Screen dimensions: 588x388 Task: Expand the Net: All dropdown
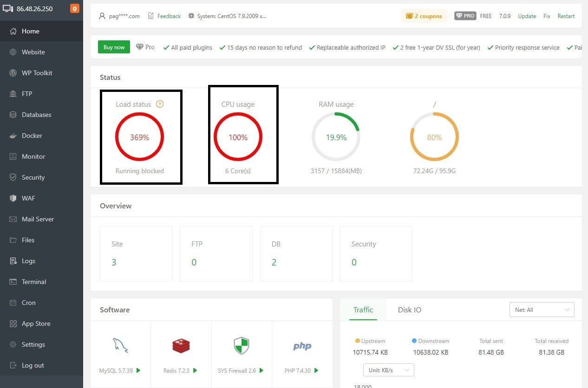(542, 310)
